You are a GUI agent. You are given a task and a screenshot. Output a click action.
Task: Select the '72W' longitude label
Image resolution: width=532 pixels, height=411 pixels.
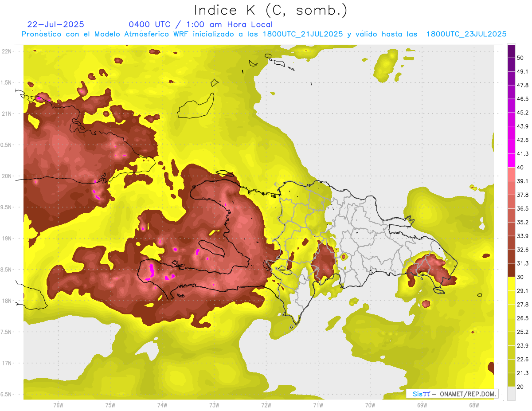(x=266, y=405)
